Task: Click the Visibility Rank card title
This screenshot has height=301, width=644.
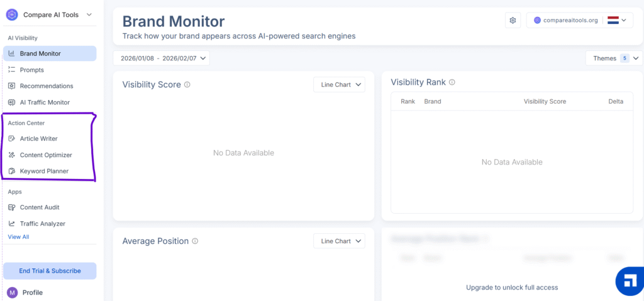Action: (418, 82)
